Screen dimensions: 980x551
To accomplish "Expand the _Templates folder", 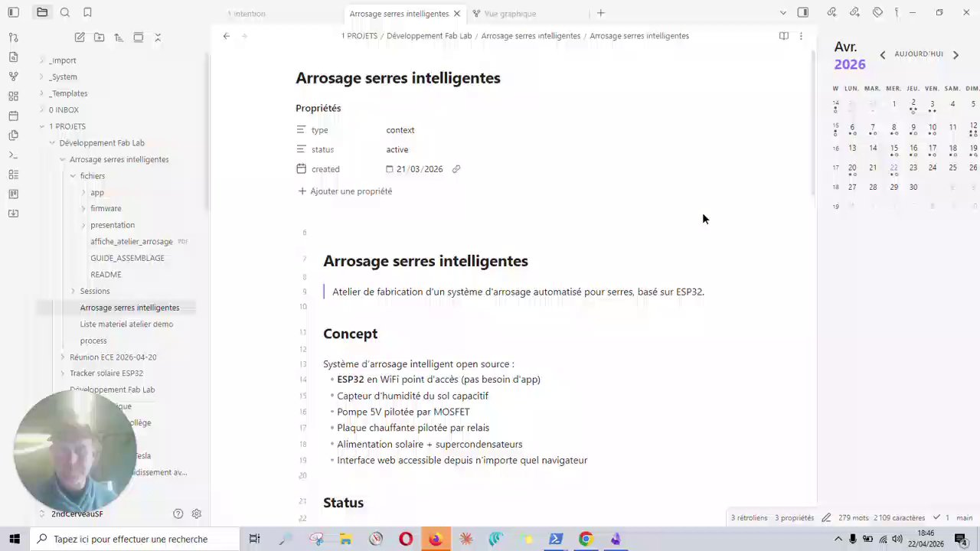I will (x=68, y=93).
